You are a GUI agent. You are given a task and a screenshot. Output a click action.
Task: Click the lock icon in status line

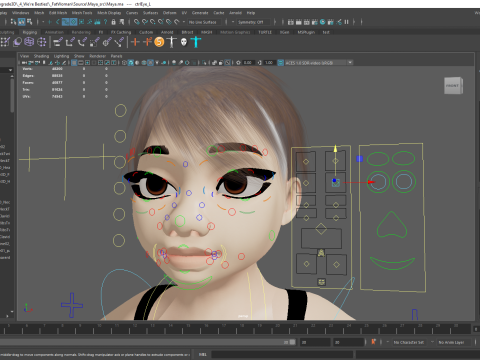[x=113, y=22]
